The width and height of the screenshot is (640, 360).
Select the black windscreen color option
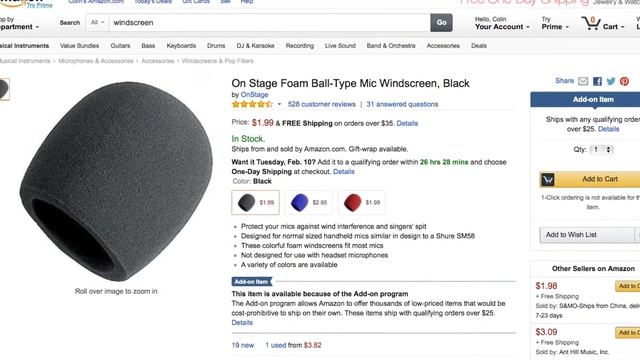pyautogui.click(x=256, y=202)
